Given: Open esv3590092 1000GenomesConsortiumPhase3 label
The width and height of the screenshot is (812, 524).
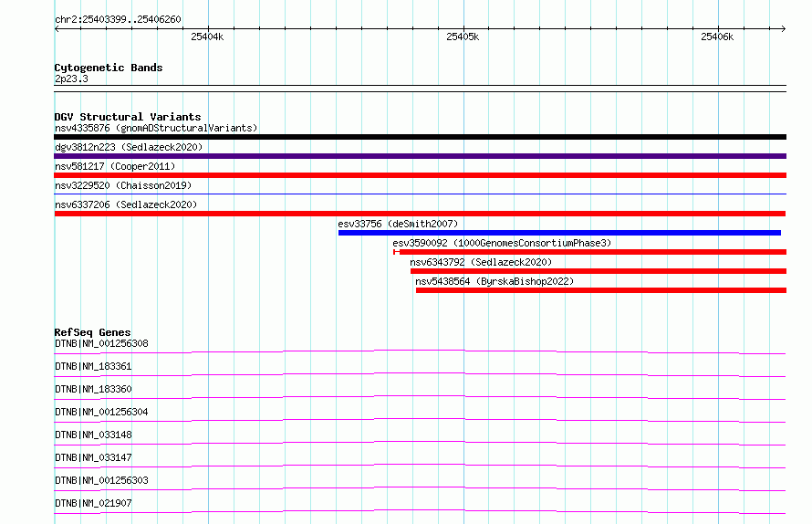Looking at the screenshot, I should point(502,243).
